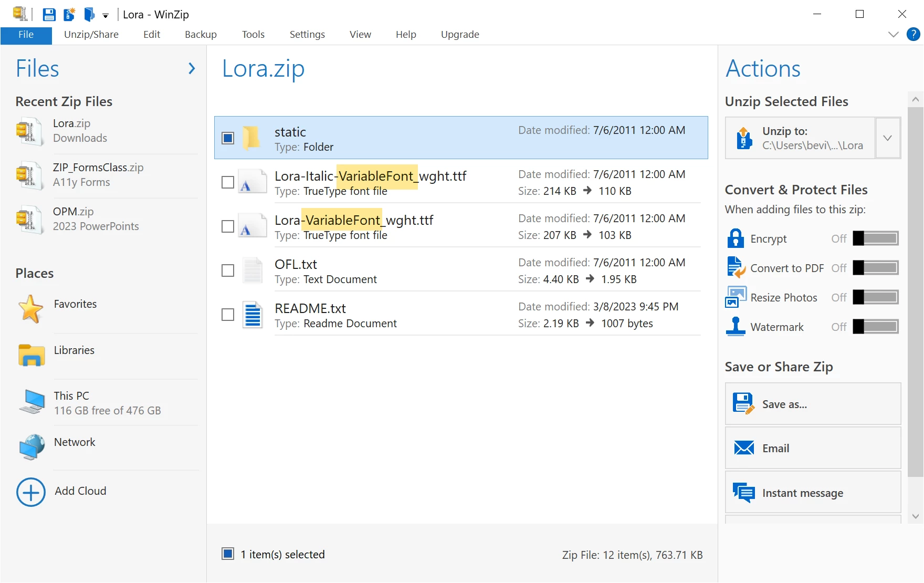Image resolution: width=924 pixels, height=583 pixels.
Task: Click the OFL.txt document icon
Action: [253, 270]
